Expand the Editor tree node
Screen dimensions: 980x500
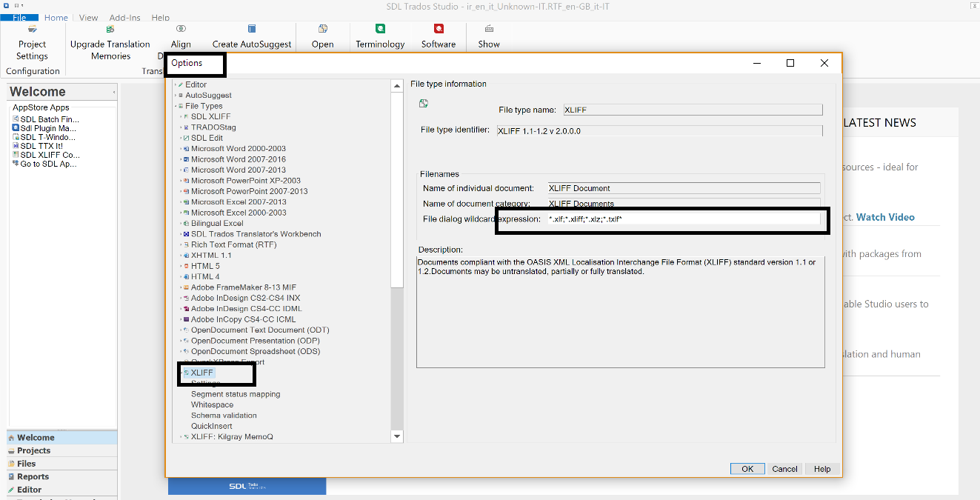(175, 84)
